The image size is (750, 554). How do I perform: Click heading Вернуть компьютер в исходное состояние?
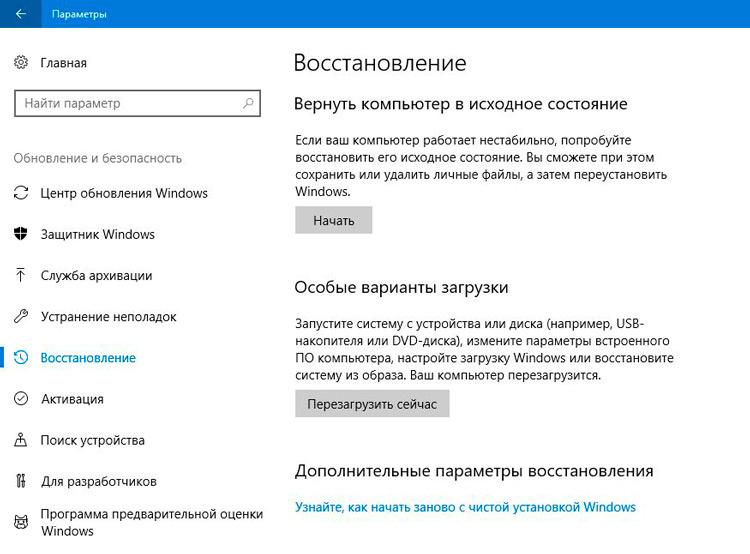[x=461, y=104]
